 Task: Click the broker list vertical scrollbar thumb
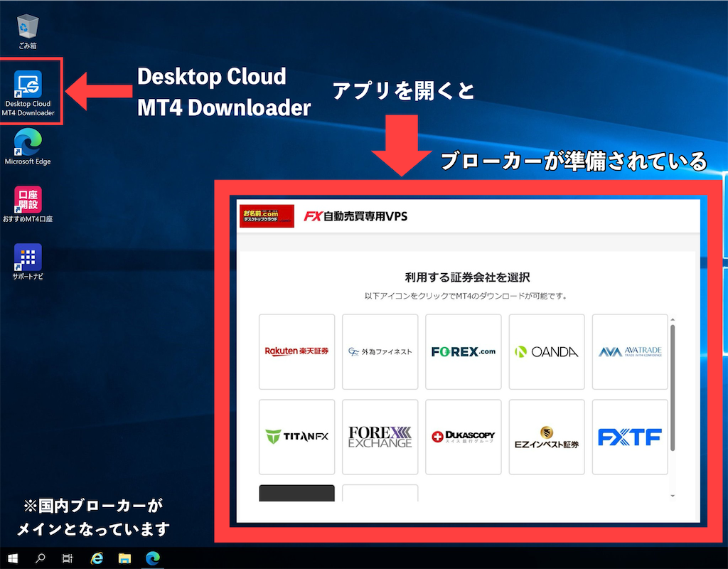(673, 388)
